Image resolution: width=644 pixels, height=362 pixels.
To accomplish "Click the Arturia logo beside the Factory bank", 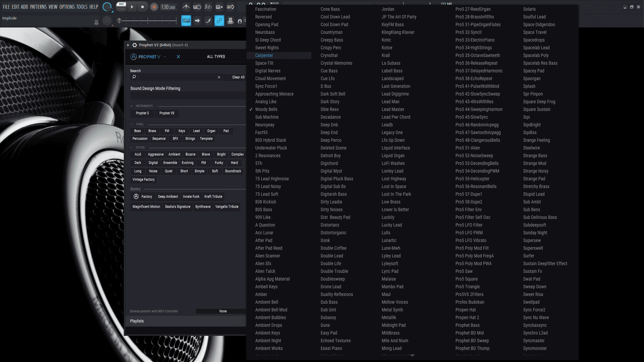I will 136,196.
